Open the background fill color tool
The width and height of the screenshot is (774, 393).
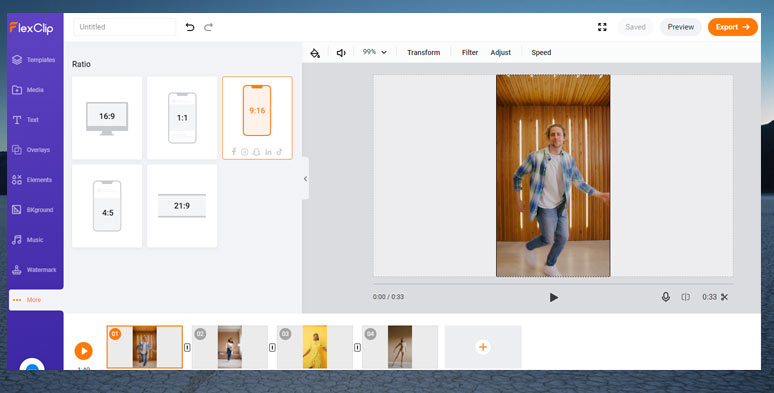[x=315, y=53]
